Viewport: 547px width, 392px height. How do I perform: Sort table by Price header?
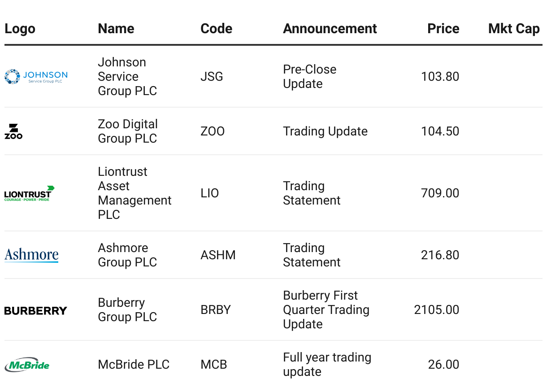tap(443, 29)
